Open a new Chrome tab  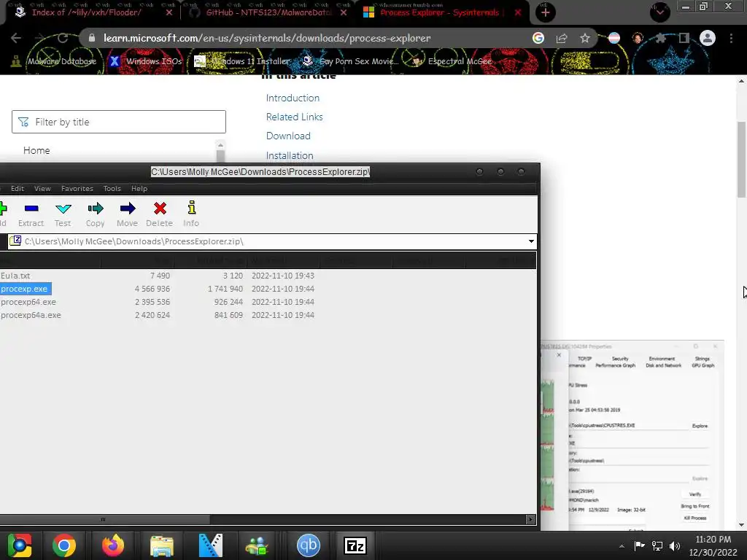[546, 12]
